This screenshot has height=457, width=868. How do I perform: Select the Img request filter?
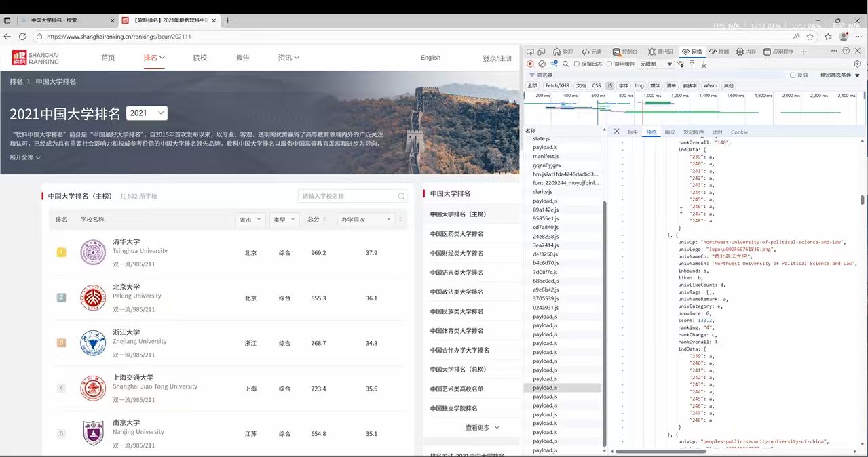coord(639,86)
